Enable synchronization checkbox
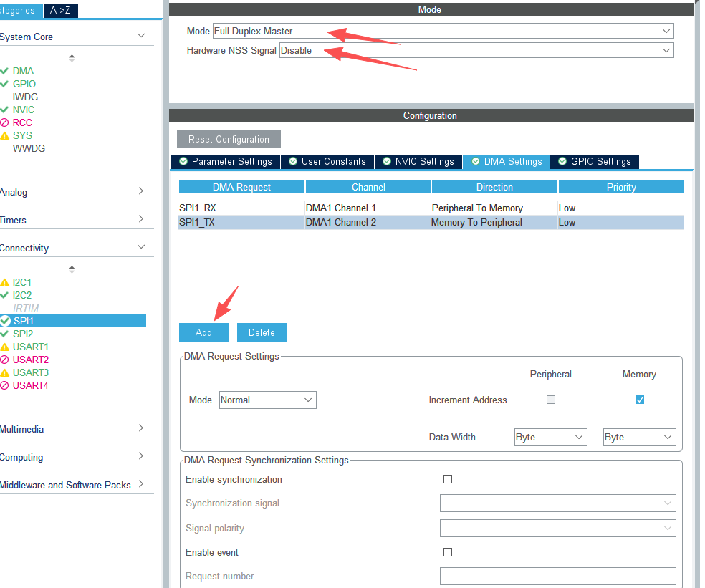 (x=448, y=479)
